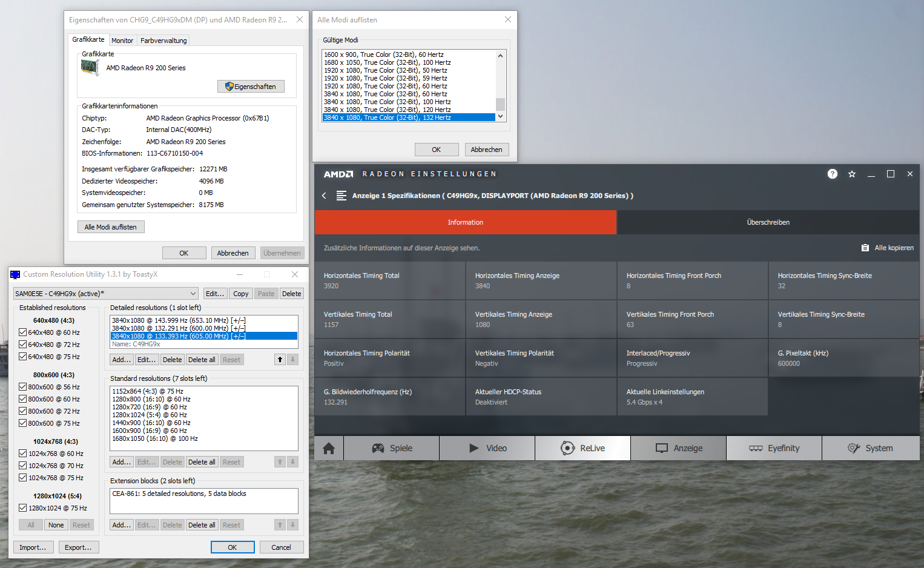The image size is (924, 568).
Task: Open the Spiele gaming section
Action: [391, 448]
